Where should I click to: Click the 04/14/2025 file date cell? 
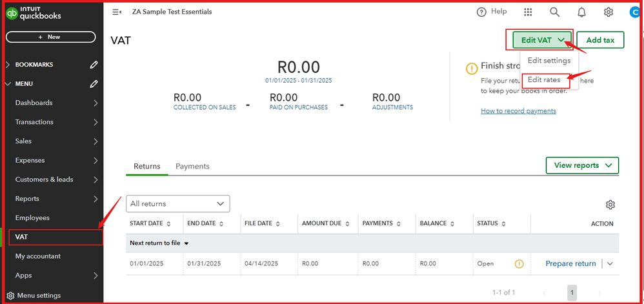261,264
